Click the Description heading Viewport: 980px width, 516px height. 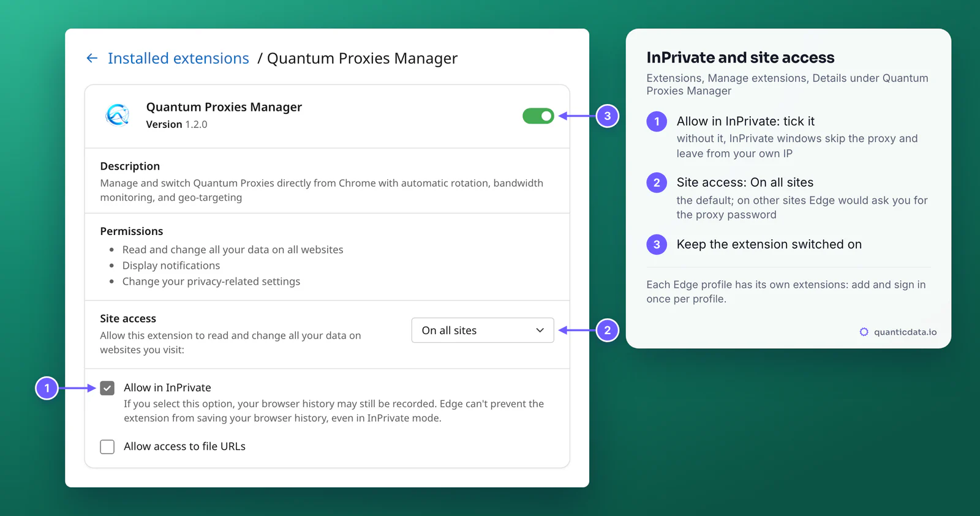[130, 166]
